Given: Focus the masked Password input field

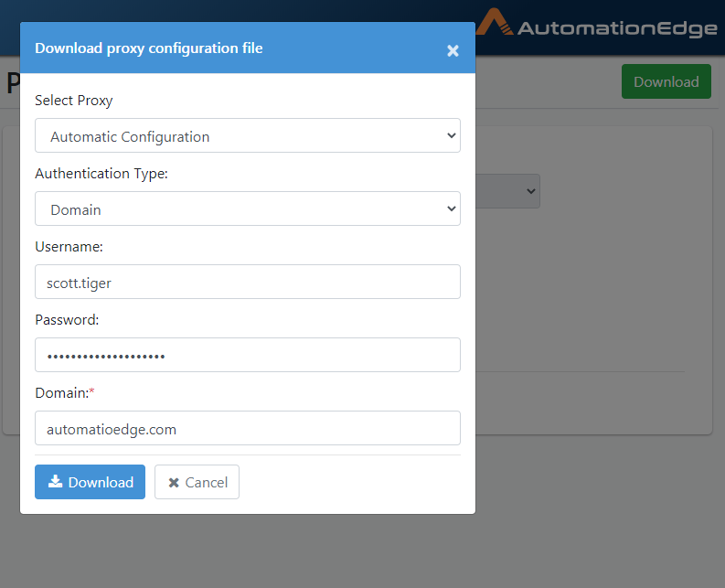Looking at the screenshot, I should (x=248, y=355).
